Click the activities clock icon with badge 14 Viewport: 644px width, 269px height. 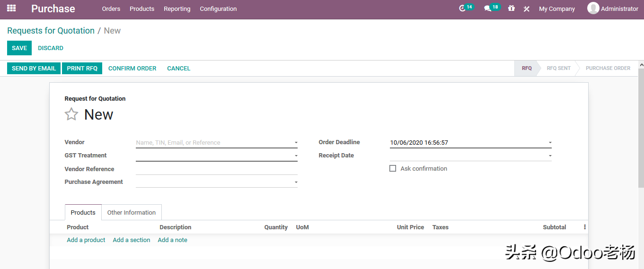(463, 9)
